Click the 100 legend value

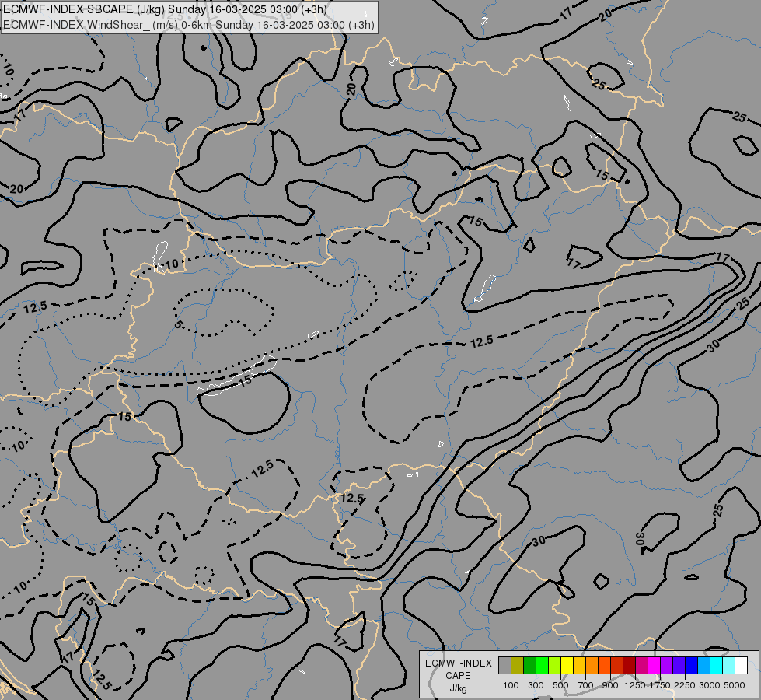[511, 685]
